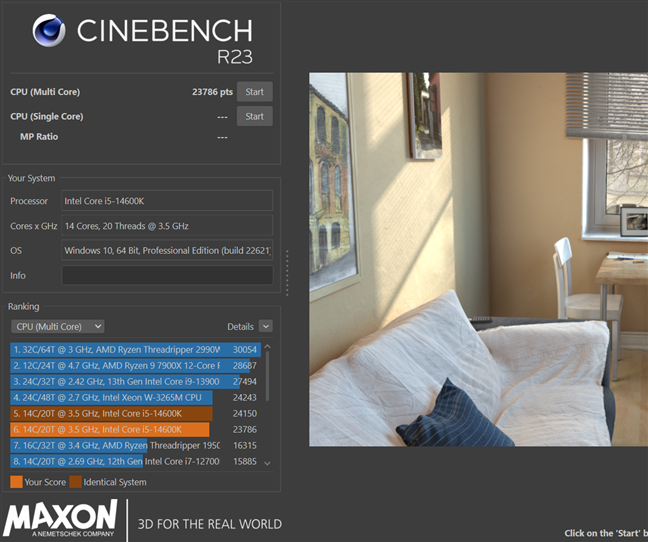Click the 30054 score value
The image size is (648, 542).
pyautogui.click(x=245, y=350)
